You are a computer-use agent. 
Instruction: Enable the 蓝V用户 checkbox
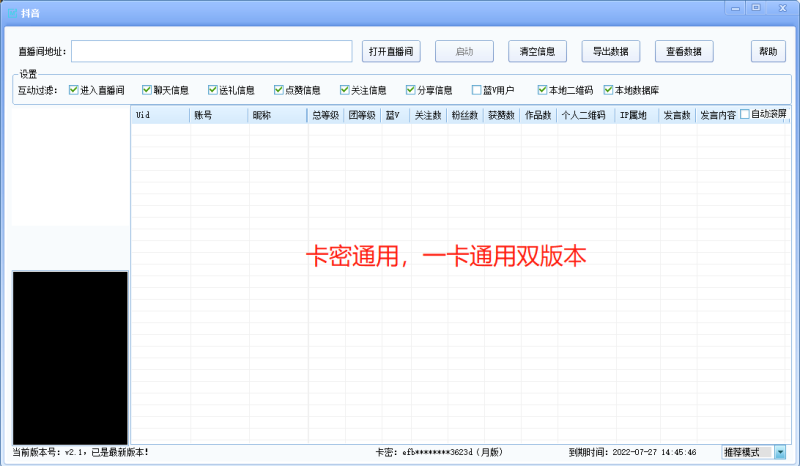(477, 90)
